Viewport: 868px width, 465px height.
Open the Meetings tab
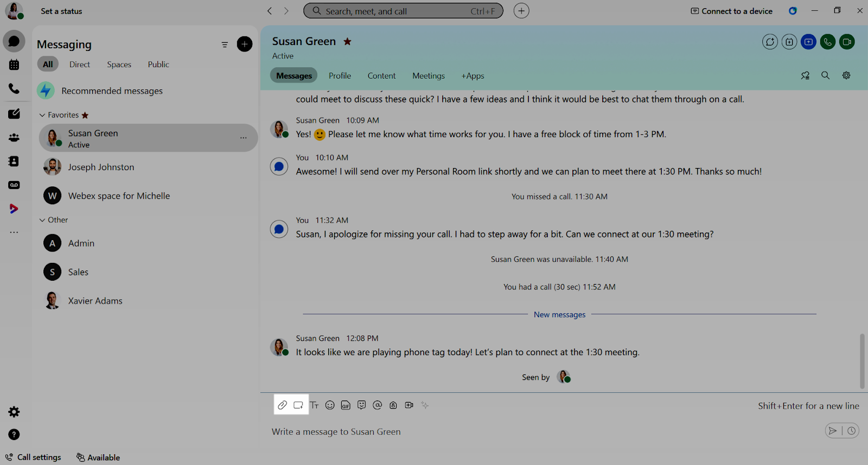[429, 76]
